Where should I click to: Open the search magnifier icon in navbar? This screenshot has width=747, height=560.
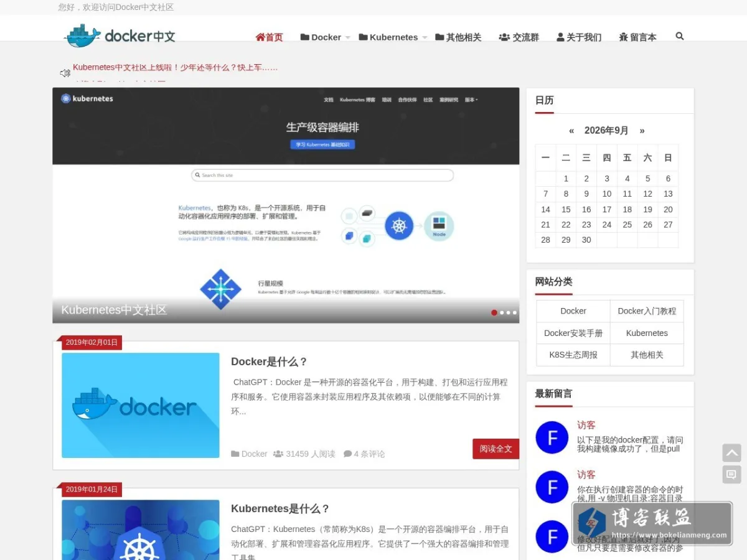[679, 36]
